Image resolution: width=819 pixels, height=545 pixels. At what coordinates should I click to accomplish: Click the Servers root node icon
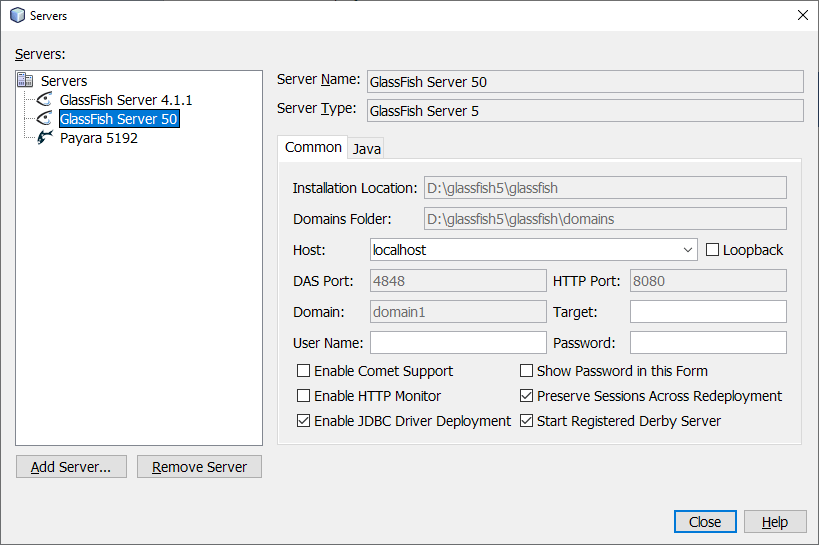[25, 80]
